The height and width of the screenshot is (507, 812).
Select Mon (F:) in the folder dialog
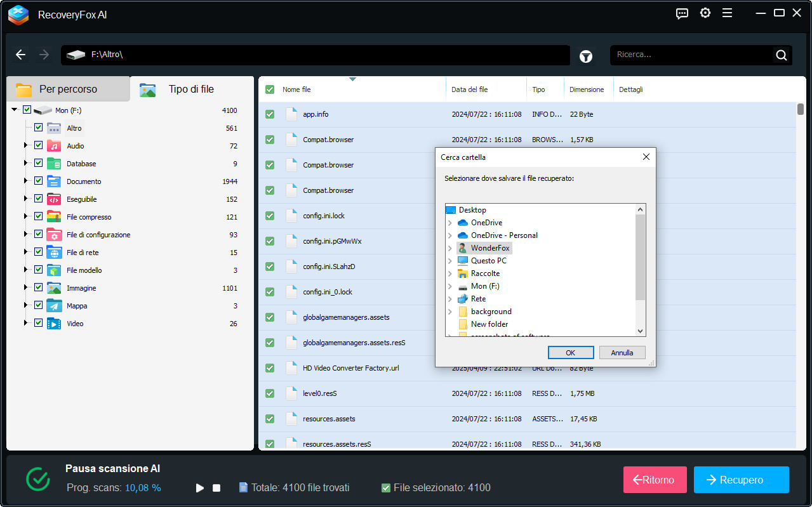[485, 286]
